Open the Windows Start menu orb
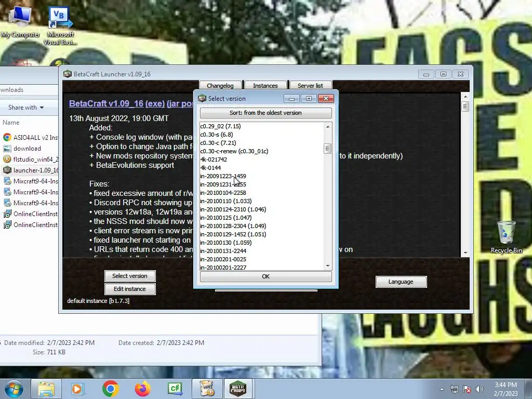Screen dimensions: 532x399 (14, 389)
